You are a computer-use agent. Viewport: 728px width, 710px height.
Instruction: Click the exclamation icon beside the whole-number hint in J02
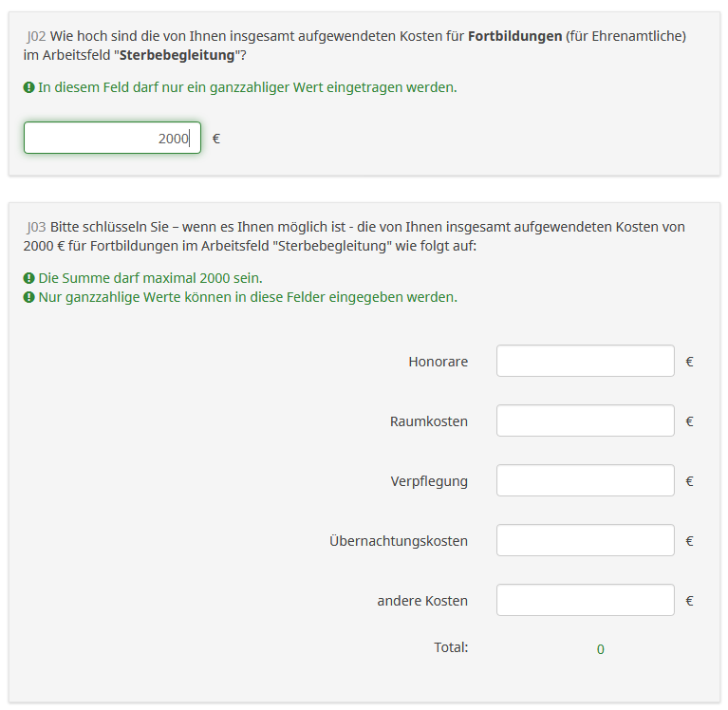[29, 87]
